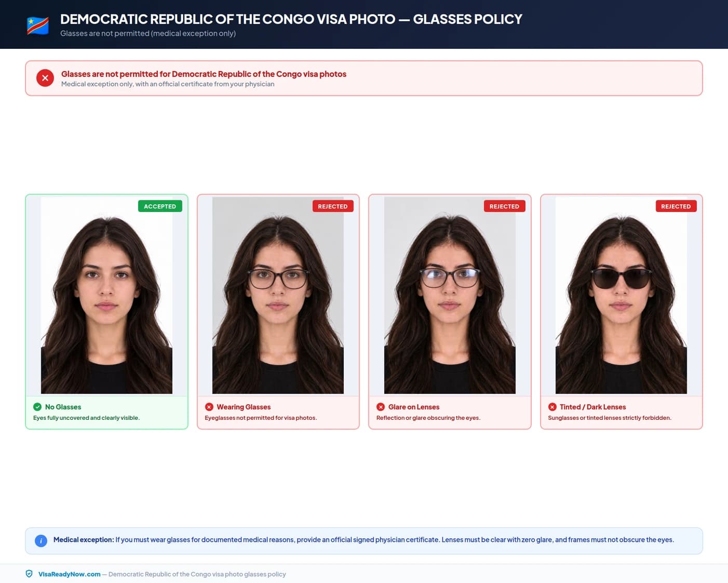
Task: Click the 'Glare on Lenses' caption title
Action: pos(414,407)
